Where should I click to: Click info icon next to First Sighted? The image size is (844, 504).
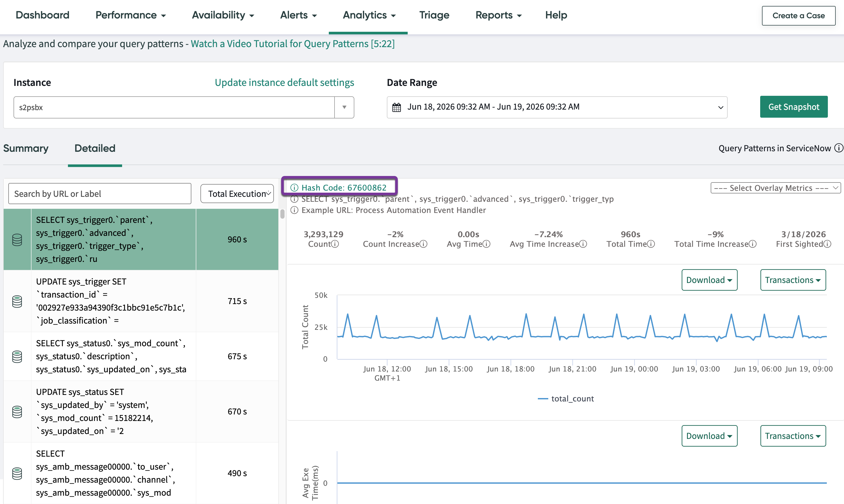(x=827, y=244)
